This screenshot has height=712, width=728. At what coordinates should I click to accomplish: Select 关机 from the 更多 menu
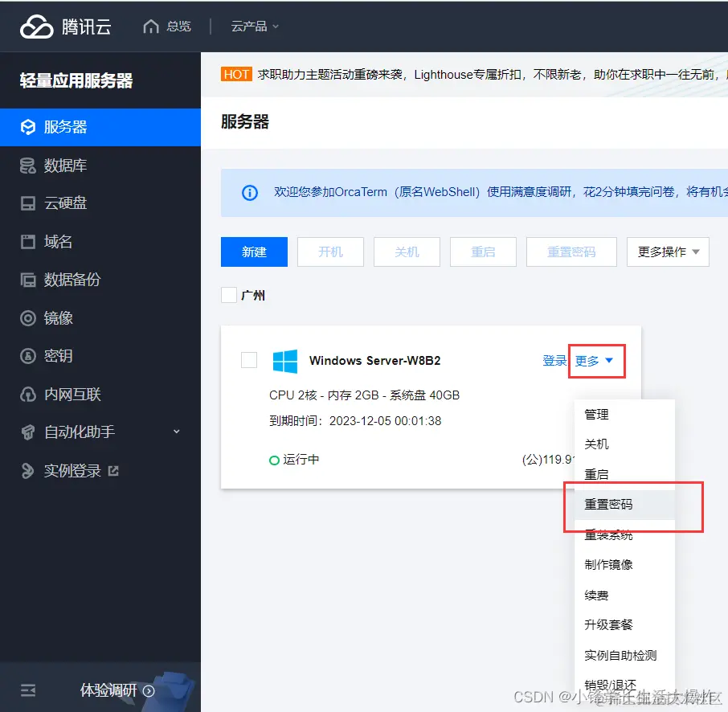(624, 444)
